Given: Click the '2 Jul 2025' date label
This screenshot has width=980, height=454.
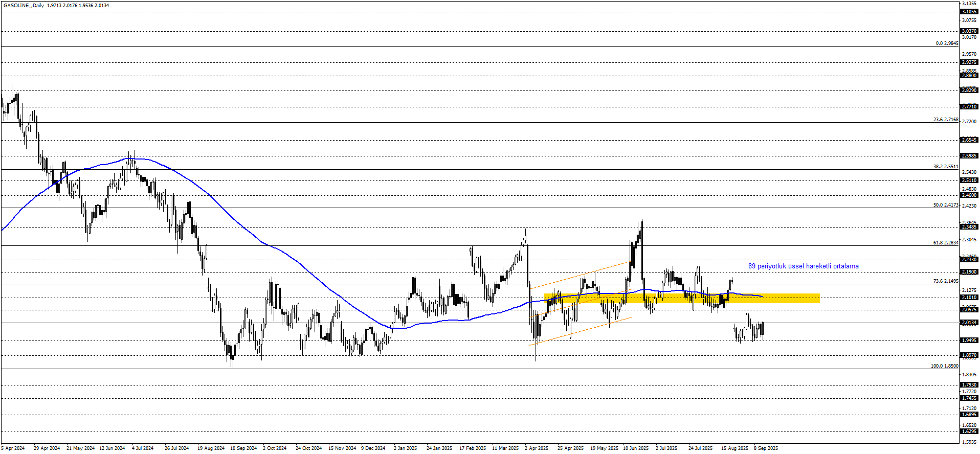Looking at the screenshot, I should [x=666, y=448].
